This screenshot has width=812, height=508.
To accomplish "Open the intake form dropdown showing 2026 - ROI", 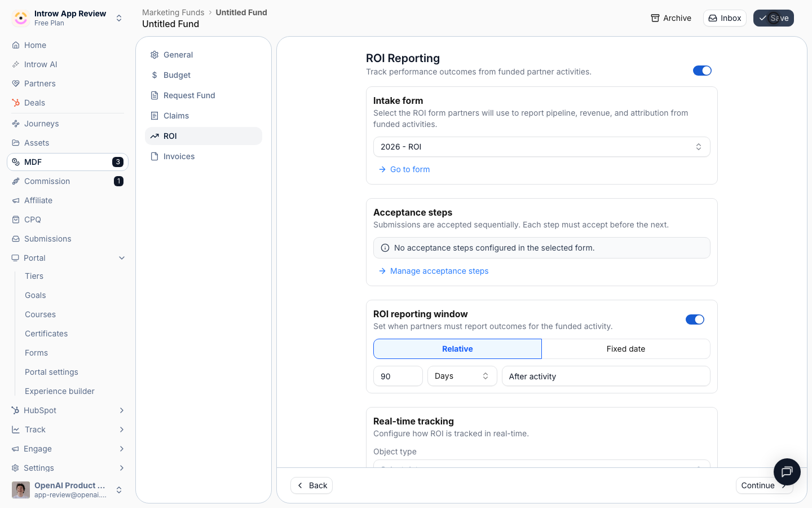I will pyautogui.click(x=542, y=147).
